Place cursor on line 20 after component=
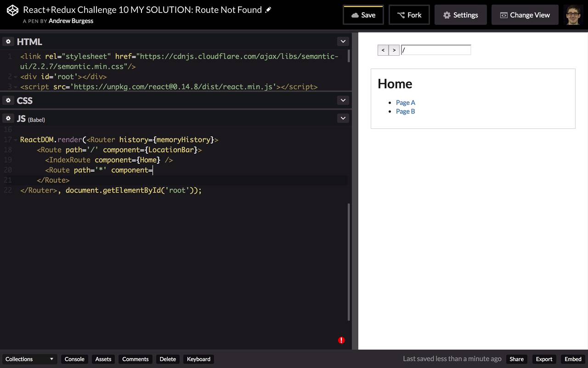This screenshot has height=368, width=588. 153,170
